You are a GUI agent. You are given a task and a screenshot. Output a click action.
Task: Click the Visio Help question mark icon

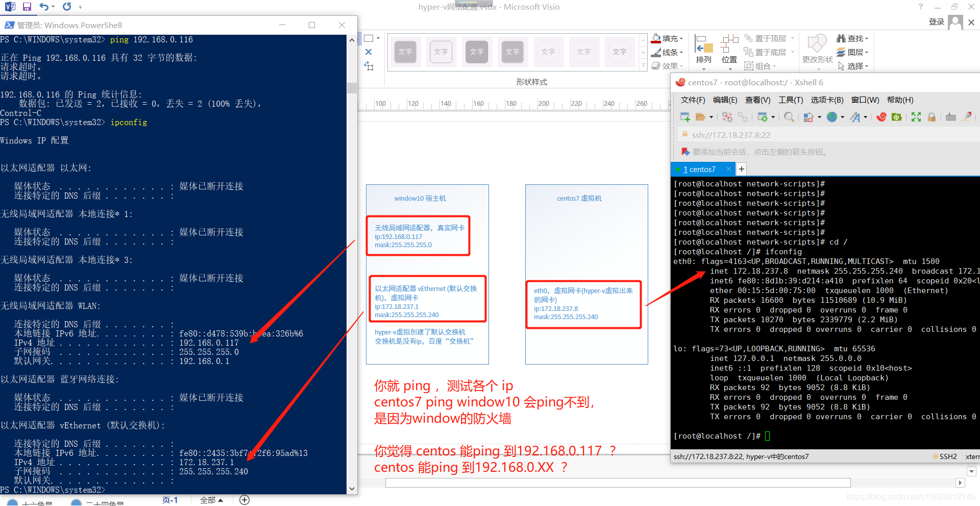click(x=920, y=7)
